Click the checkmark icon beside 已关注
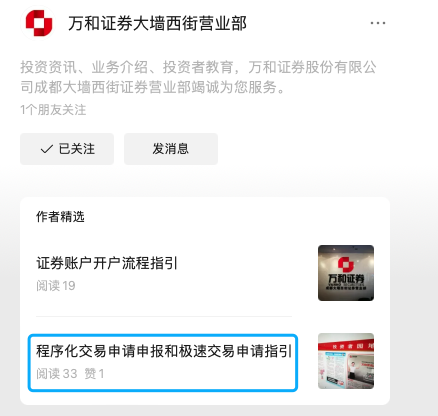Screen dimensions: 438x416 click(47, 149)
